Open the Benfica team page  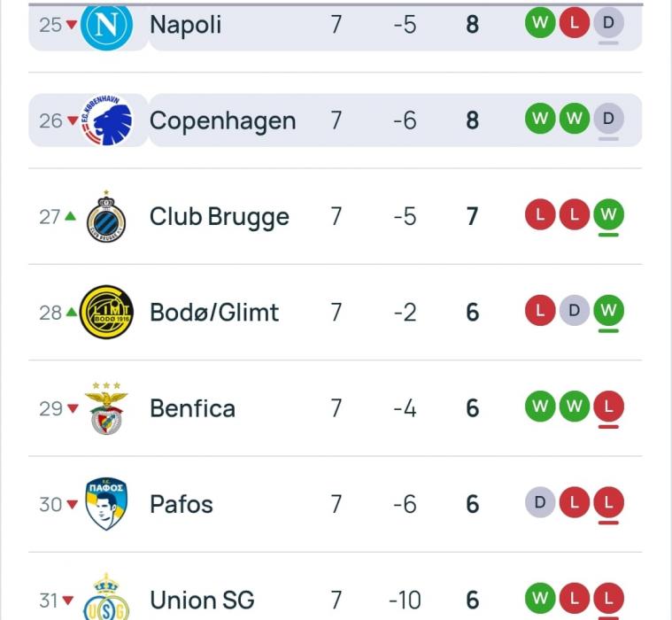point(192,408)
